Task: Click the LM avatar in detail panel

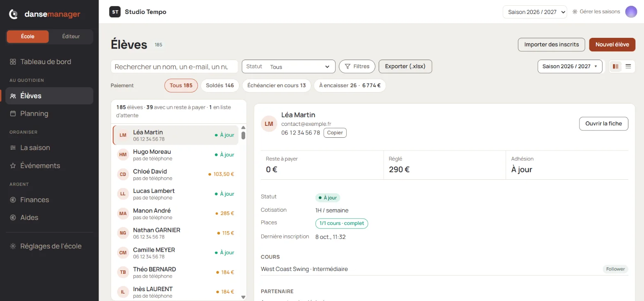Action: tap(269, 124)
